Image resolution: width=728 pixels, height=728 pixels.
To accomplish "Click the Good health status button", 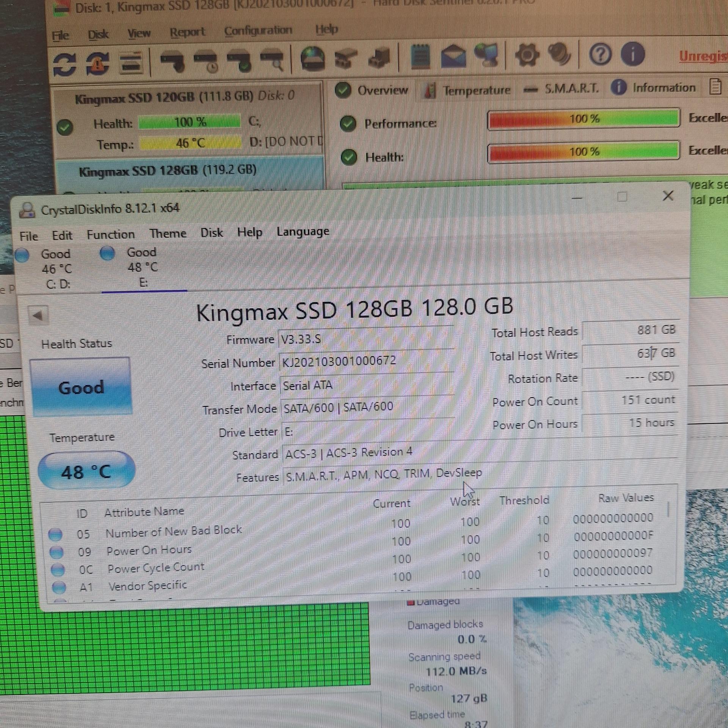I will click(81, 387).
